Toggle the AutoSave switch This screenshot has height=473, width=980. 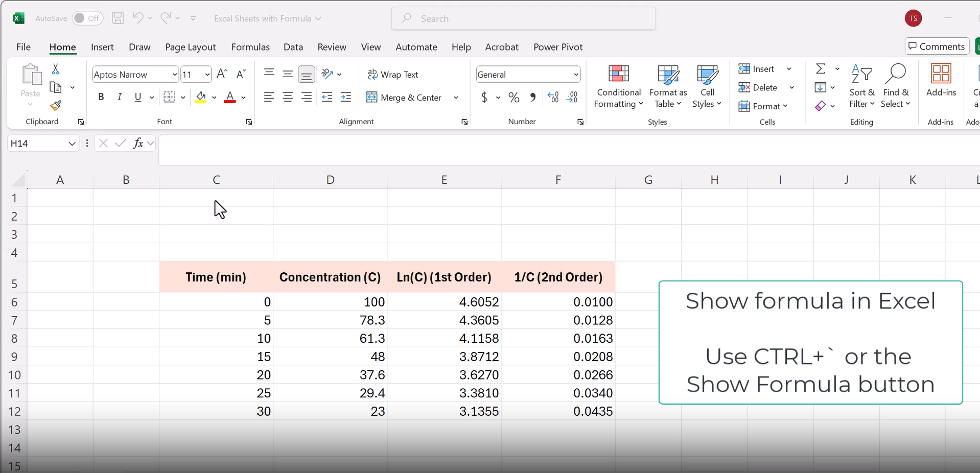[x=87, y=18]
